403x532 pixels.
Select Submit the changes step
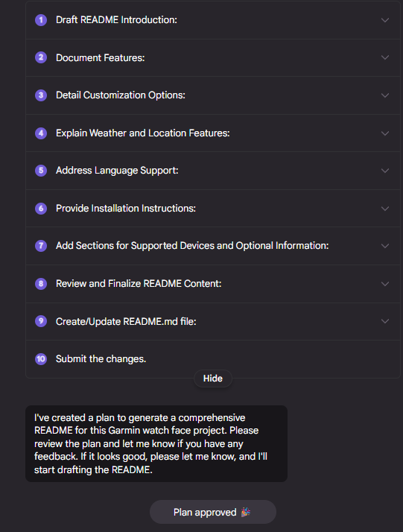point(213,358)
